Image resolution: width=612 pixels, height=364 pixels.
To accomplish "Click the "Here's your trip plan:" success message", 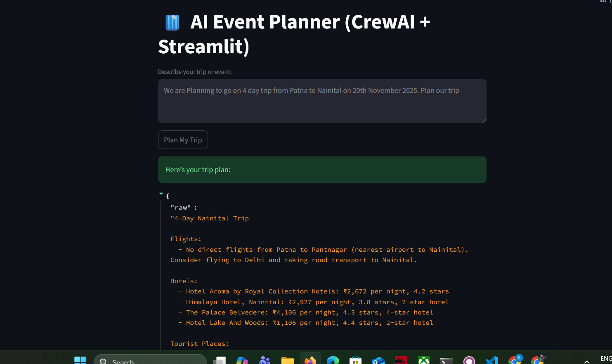I will tap(322, 170).
